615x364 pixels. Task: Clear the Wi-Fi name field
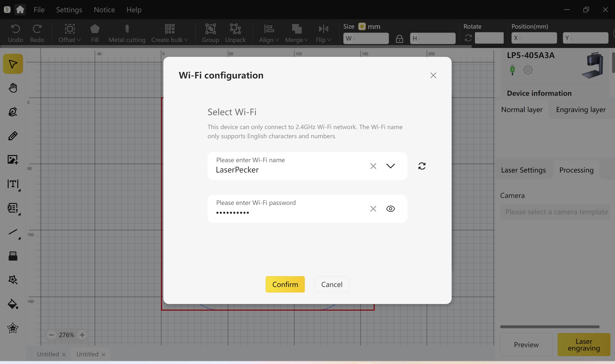pos(373,166)
